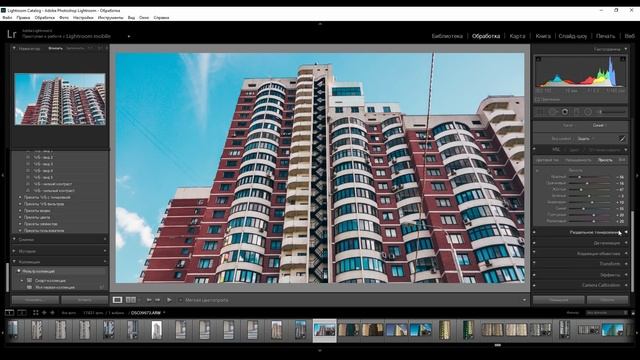This screenshot has width=640, height=360.
Task: Toggle original photo checkbox under histogram
Action: pos(538,99)
